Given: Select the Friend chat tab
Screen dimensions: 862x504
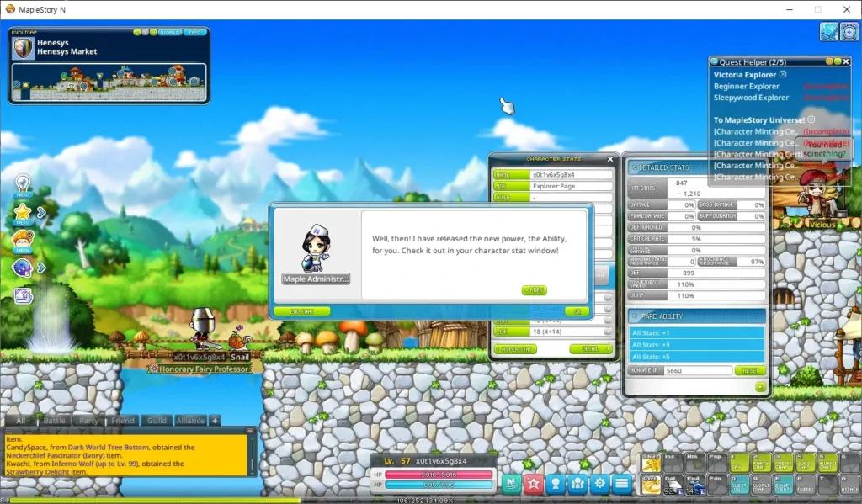Looking at the screenshot, I should click(123, 421).
